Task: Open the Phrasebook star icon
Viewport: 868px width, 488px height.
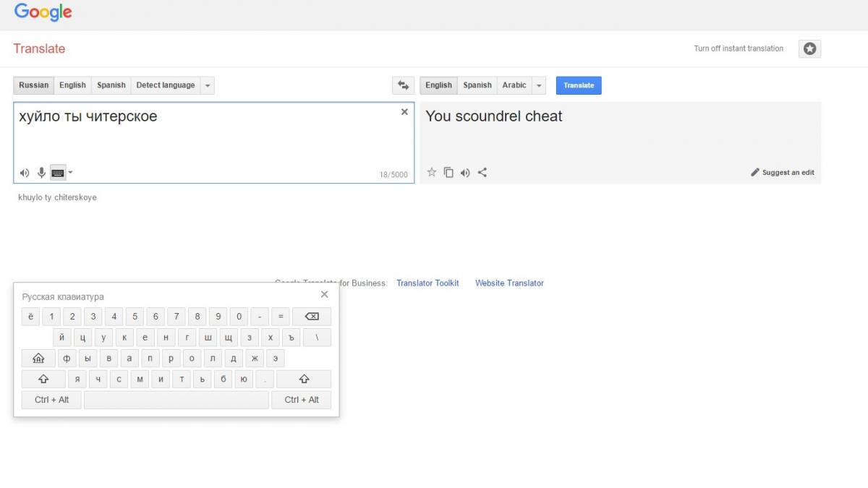Action: (x=810, y=48)
